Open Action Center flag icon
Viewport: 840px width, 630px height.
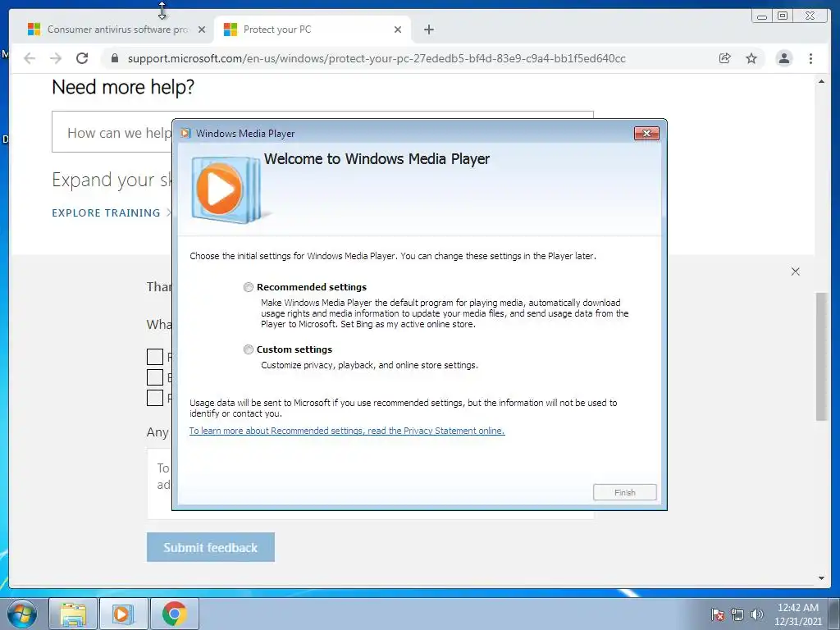pos(718,614)
